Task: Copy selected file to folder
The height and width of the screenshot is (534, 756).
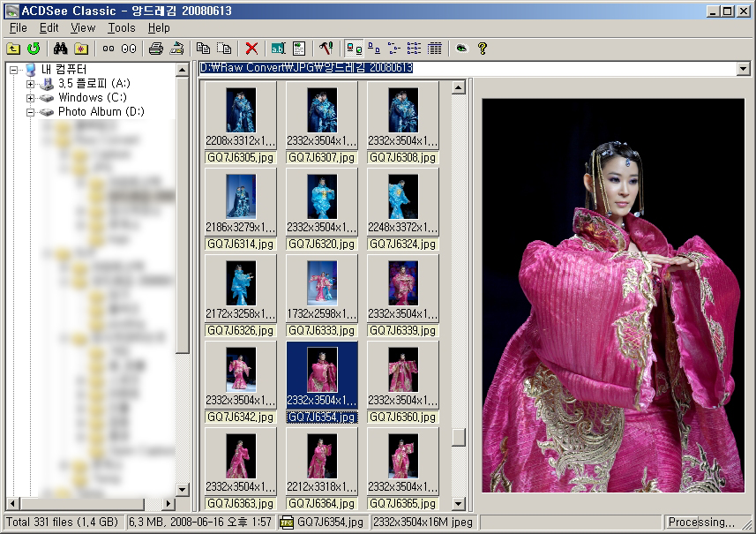Action: tap(203, 49)
